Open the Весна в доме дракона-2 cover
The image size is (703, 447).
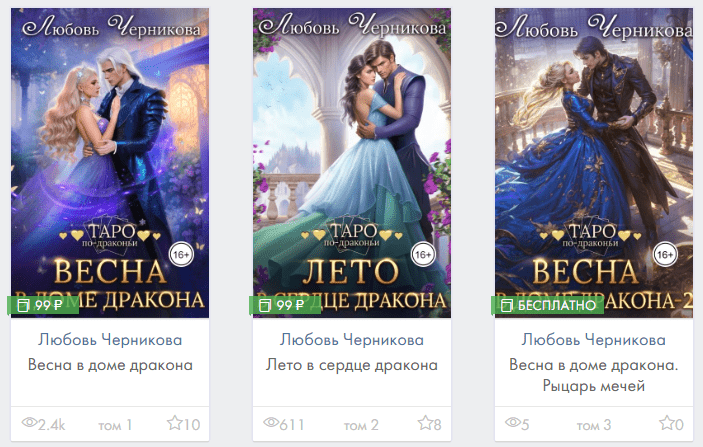tap(594, 163)
